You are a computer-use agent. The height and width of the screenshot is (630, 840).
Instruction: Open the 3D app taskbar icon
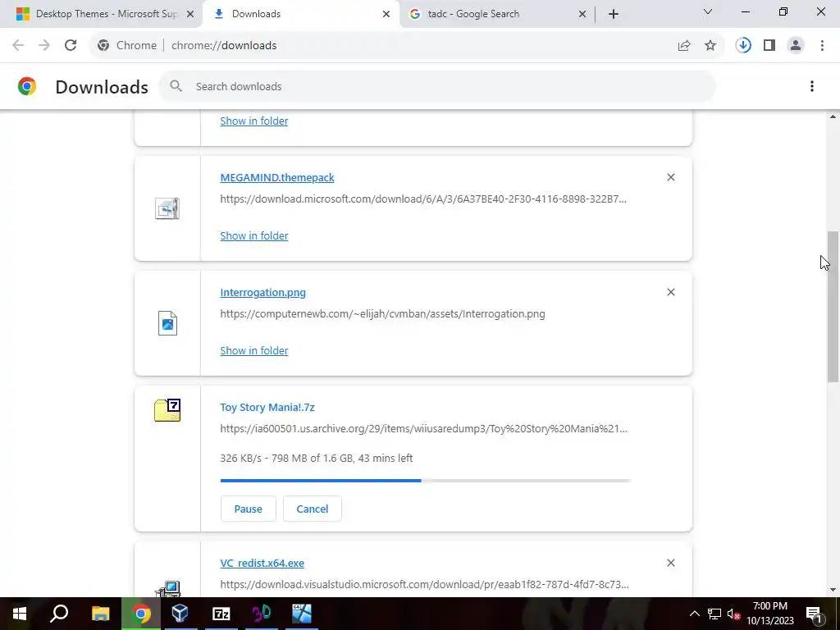click(262, 614)
